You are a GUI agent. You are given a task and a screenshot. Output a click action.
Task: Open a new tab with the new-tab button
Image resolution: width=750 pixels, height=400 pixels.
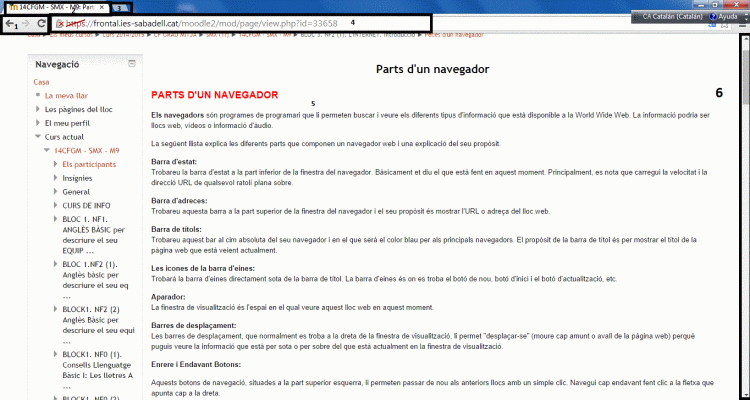120,8
